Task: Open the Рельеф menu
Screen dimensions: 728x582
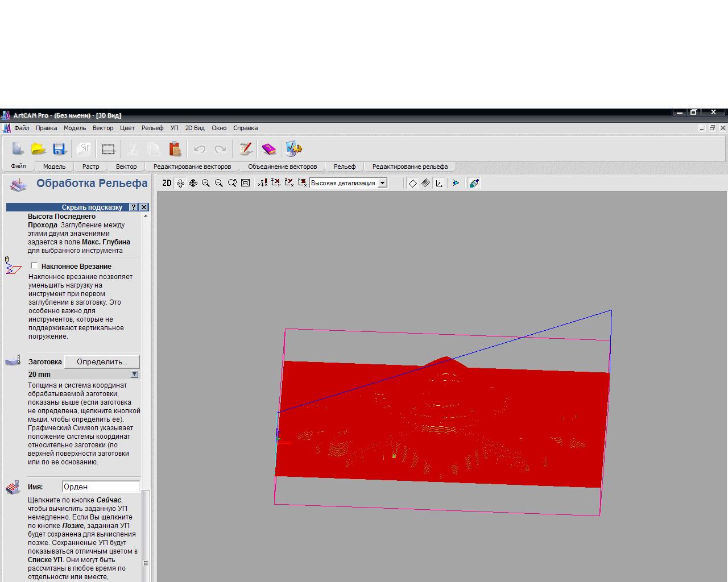Action: point(152,128)
